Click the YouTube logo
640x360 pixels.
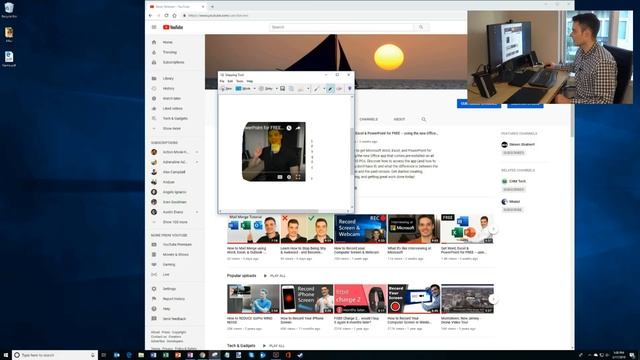coord(173,27)
